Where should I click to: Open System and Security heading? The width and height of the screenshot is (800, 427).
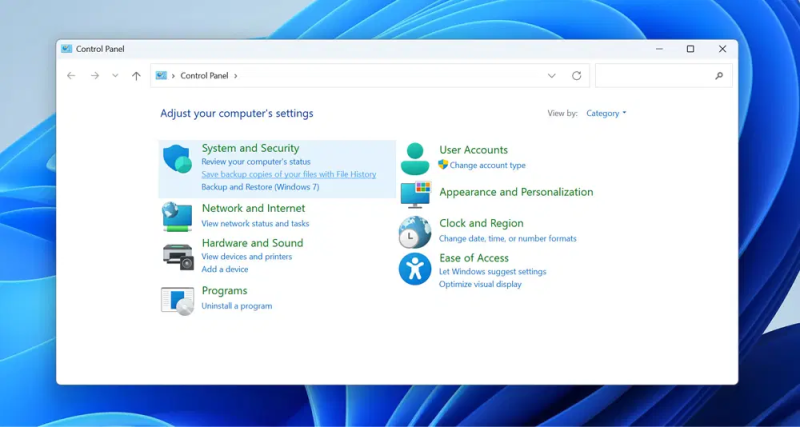tap(250, 148)
